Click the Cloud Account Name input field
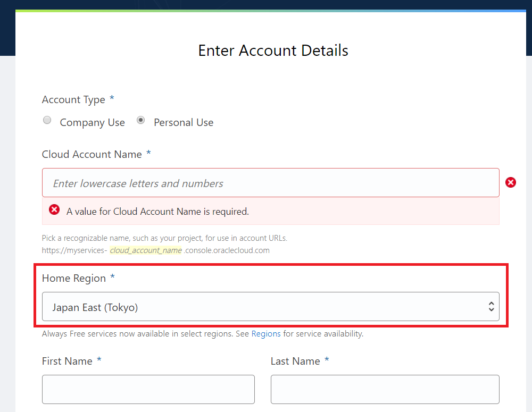 [x=270, y=183]
